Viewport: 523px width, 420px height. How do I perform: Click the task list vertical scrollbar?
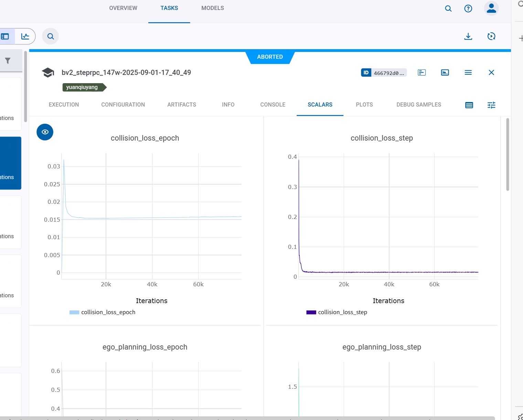click(x=25, y=86)
